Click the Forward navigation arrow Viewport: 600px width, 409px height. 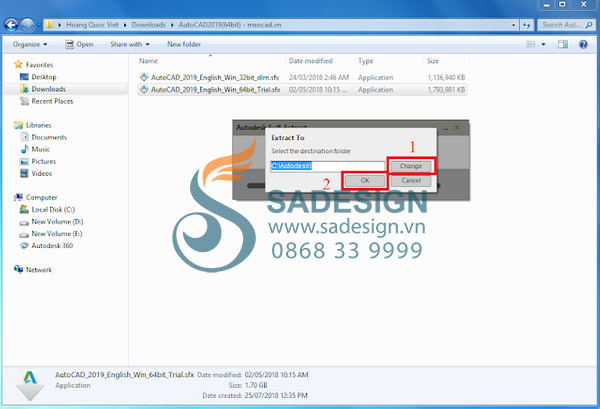pyautogui.click(x=27, y=25)
